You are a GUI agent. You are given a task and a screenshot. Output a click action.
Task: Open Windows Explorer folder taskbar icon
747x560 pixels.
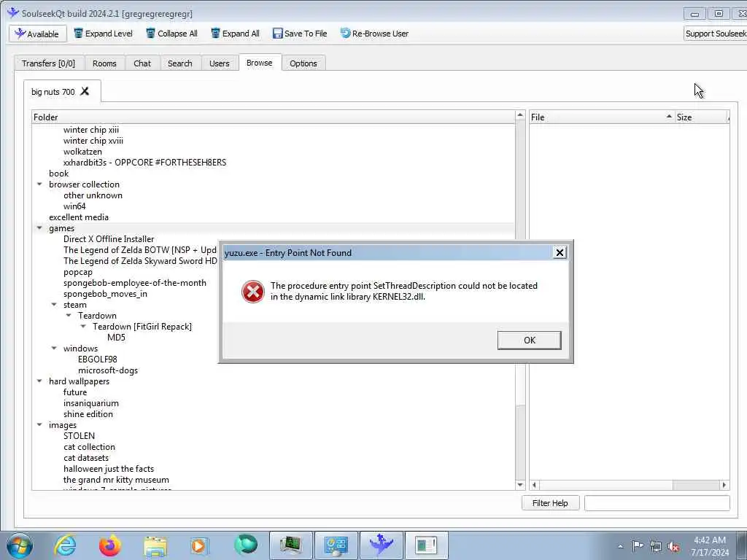155,545
